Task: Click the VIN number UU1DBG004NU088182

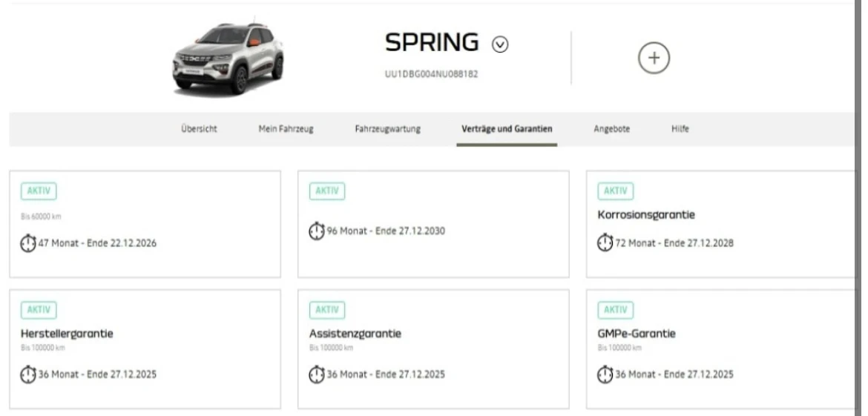Action: [431, 74]
